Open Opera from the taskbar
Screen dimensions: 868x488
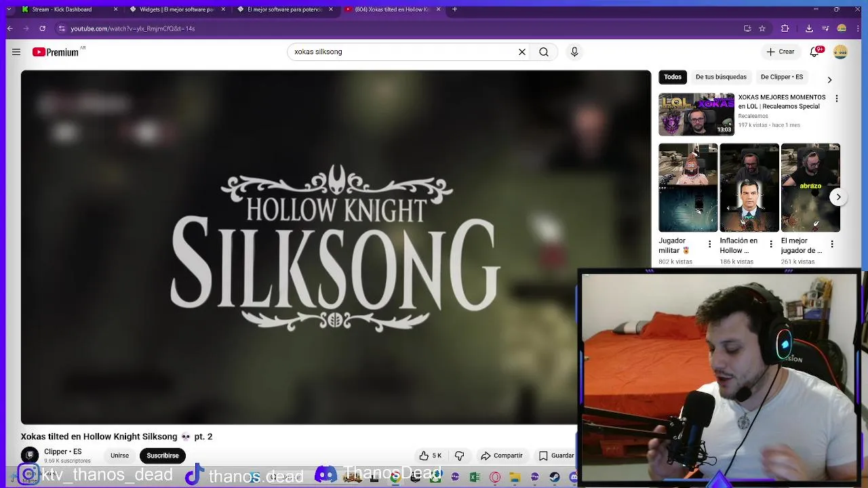pyautogui.click(x=495, y=478)
